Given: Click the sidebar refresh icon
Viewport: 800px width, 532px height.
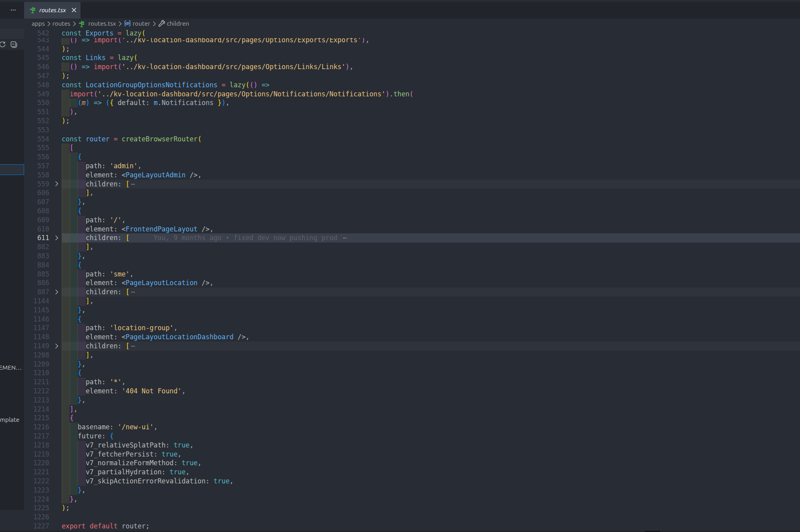Looking at the screenshot, I should coord(3,45).
